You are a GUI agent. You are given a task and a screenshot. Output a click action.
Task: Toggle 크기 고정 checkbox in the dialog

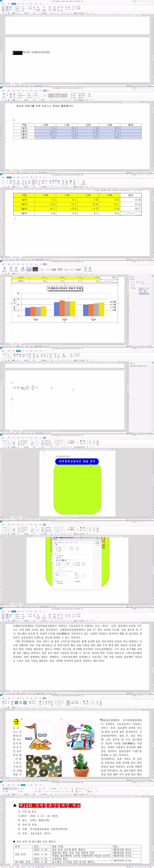(x=56, y=552)
